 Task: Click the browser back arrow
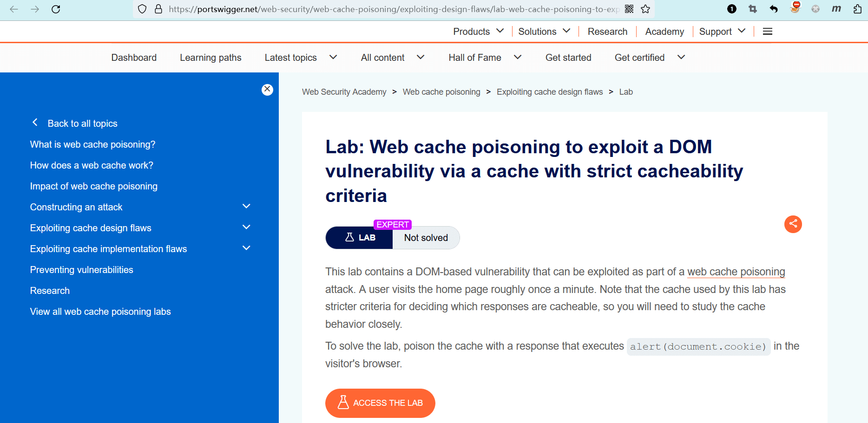(x=14, y=9)
